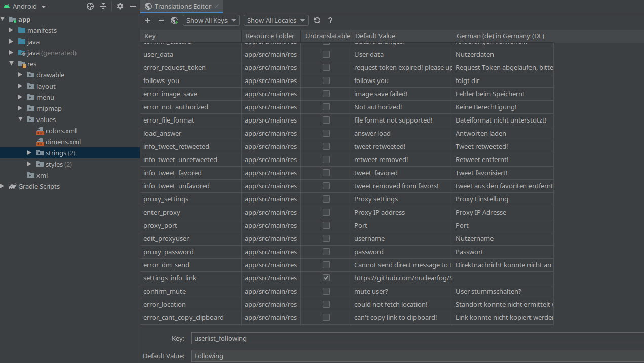
Task: Enable untranslatable for proxy_port
Action: [x=326, y=225]
